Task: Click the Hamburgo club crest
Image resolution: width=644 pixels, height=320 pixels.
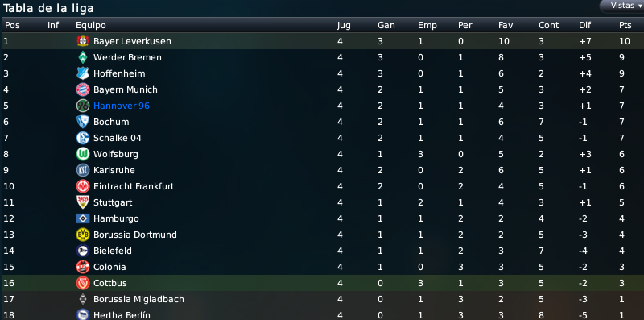Action: pyautogui.click(x=83, y=218)
